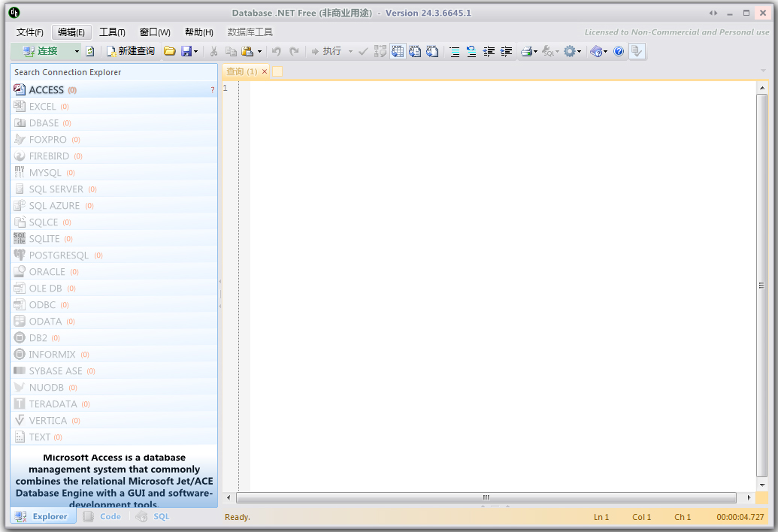Click the execution plan icon beside checkmark
This screenshot has width=778, height=532.
pos(380,51)
